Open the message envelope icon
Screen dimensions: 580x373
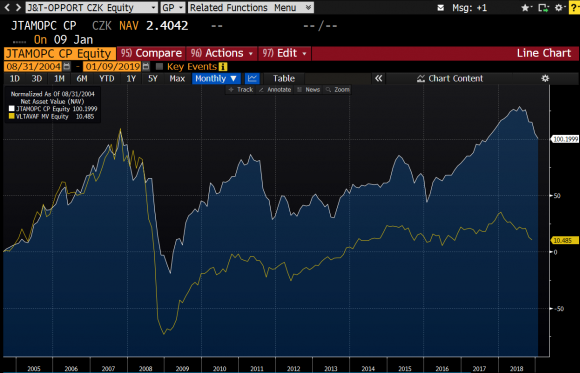[x=440, y=8]
